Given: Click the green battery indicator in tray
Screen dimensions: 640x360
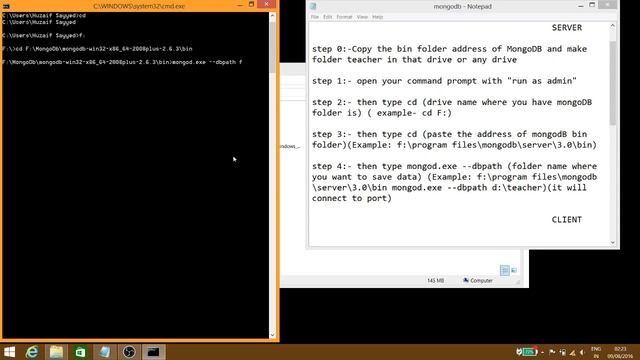Looking at the screenshot, I should click(x=530, y=352).
